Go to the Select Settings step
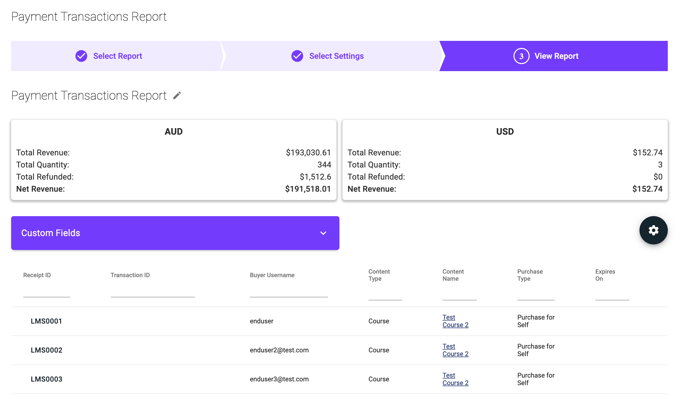The image size is (688, 399). (x=332, y=56)
